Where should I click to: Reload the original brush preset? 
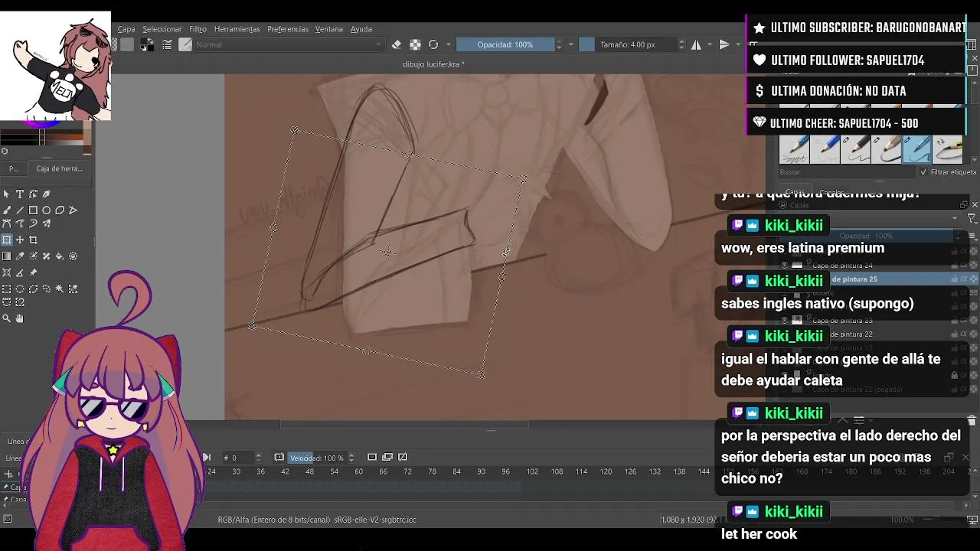[x=433, y=44]
